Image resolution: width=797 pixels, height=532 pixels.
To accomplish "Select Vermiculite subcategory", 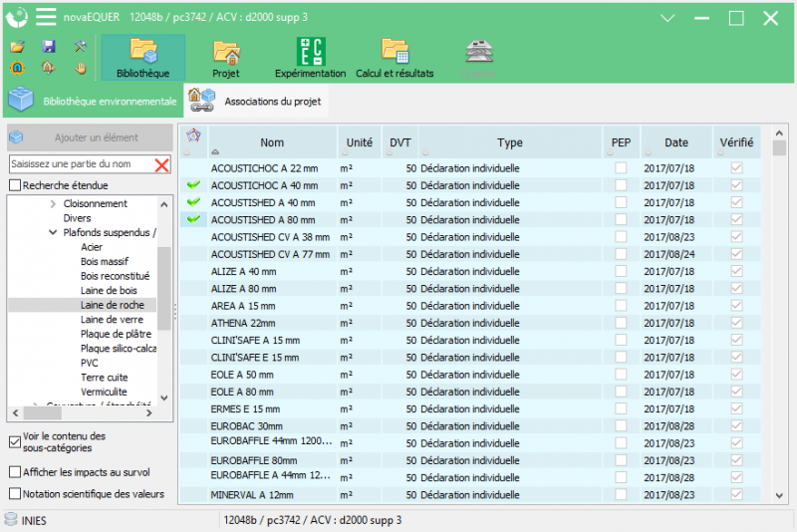I will coord(104,392).
